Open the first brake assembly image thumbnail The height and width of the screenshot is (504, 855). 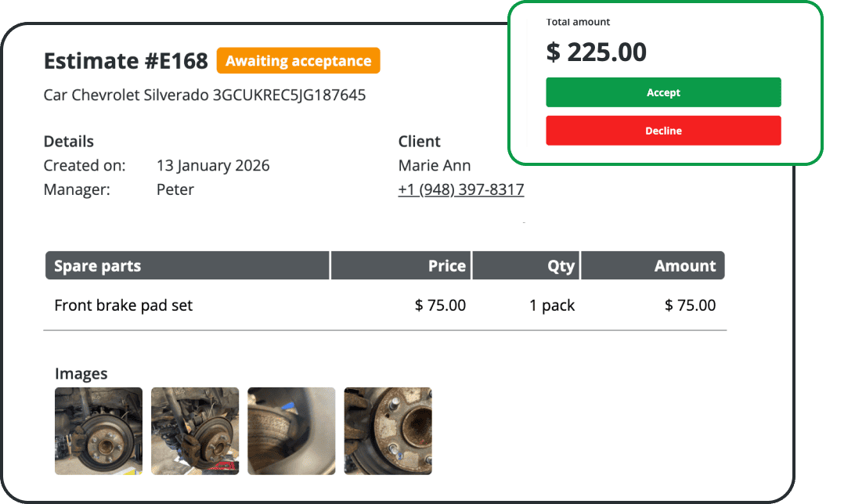[98, 430]
